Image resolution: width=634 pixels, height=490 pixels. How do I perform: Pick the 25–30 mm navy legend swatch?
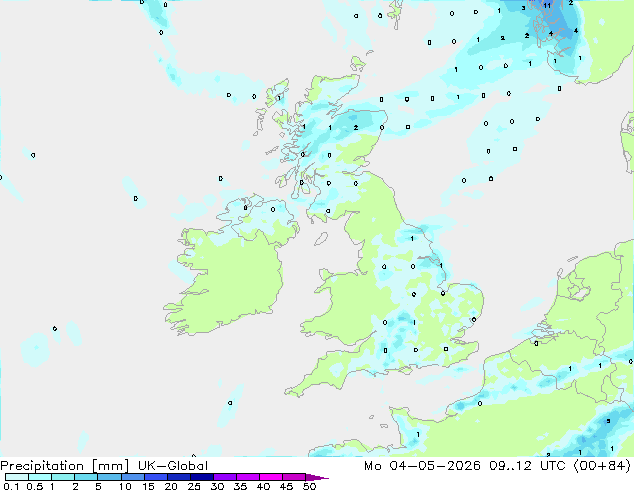(x=201, y=477)
